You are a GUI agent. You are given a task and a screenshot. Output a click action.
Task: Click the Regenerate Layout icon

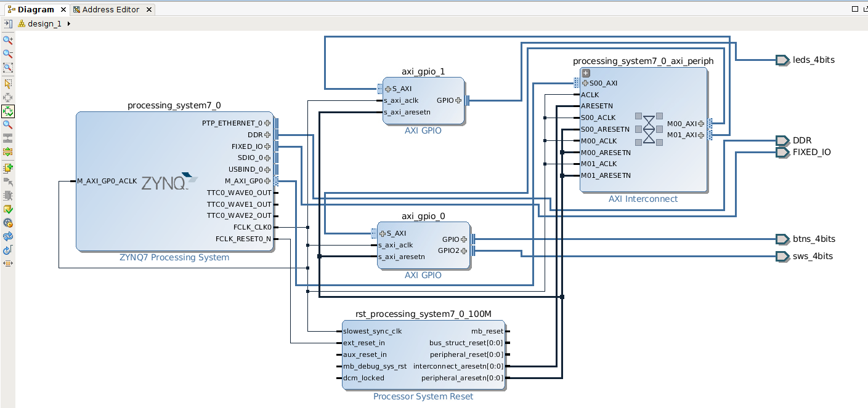pos(8,236)
